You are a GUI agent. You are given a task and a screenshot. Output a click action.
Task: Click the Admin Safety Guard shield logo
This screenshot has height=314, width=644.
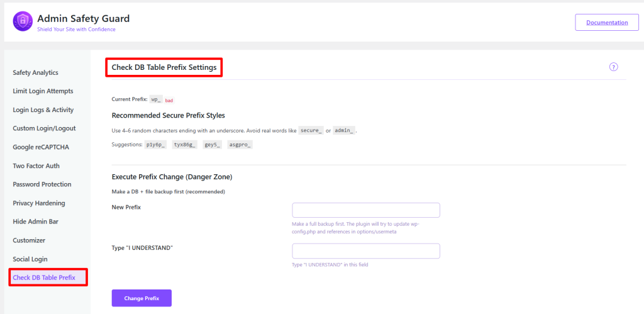[x=23, y=22]
